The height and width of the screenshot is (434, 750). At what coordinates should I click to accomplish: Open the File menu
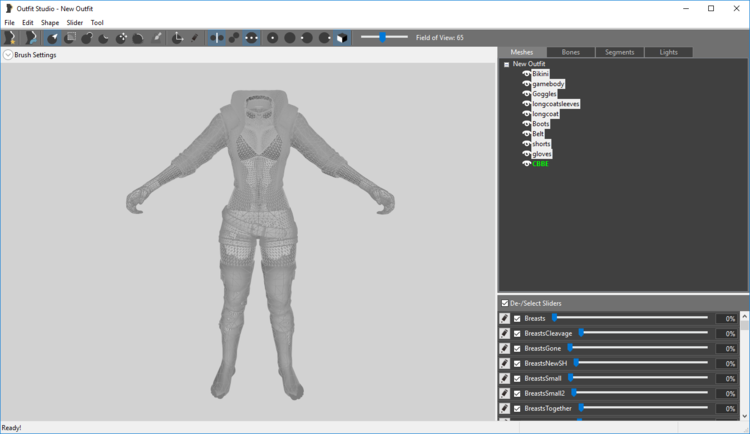(10, 22)
